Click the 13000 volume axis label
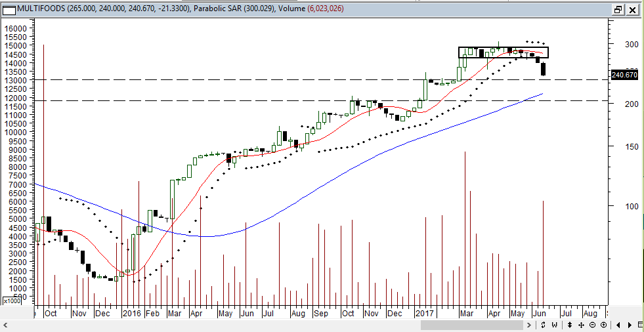 (x=16, y=81)
